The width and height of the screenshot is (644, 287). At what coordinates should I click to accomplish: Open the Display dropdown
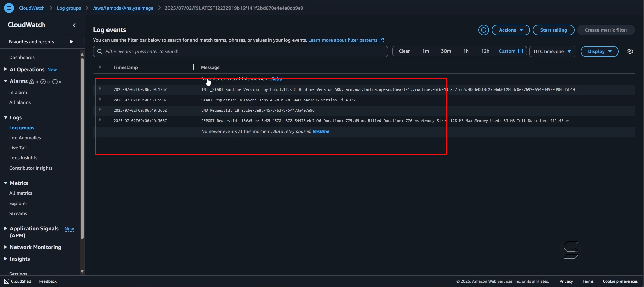(600, 51)
